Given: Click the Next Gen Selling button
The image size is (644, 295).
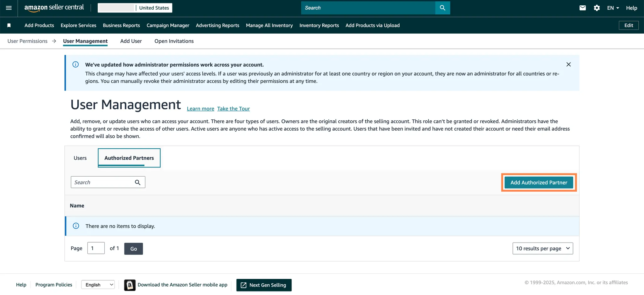Looking at the screenshot, I should coord(264,285).
